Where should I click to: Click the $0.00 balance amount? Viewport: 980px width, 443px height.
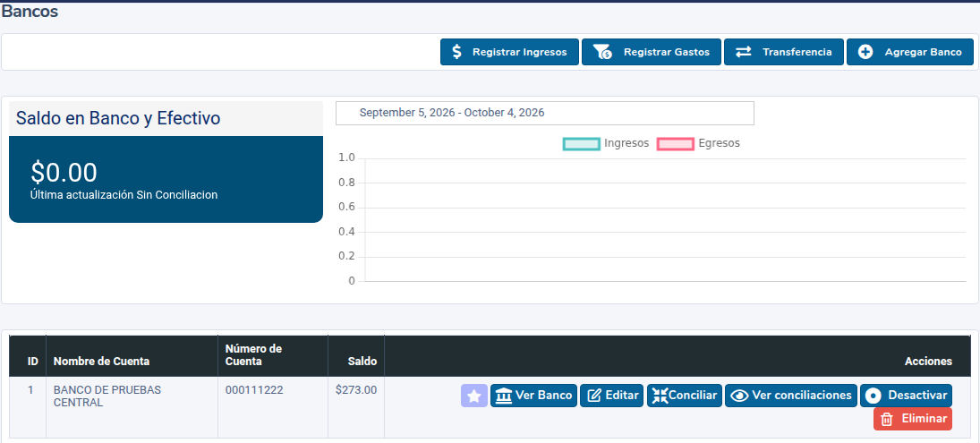tap(64, 173)
